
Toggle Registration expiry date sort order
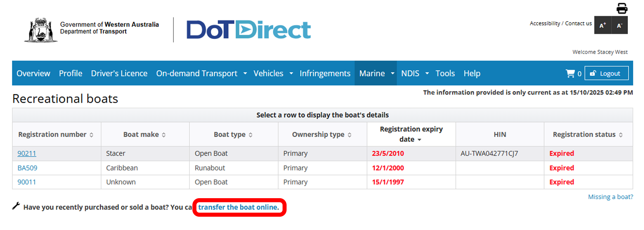click(x=419, y=140)
